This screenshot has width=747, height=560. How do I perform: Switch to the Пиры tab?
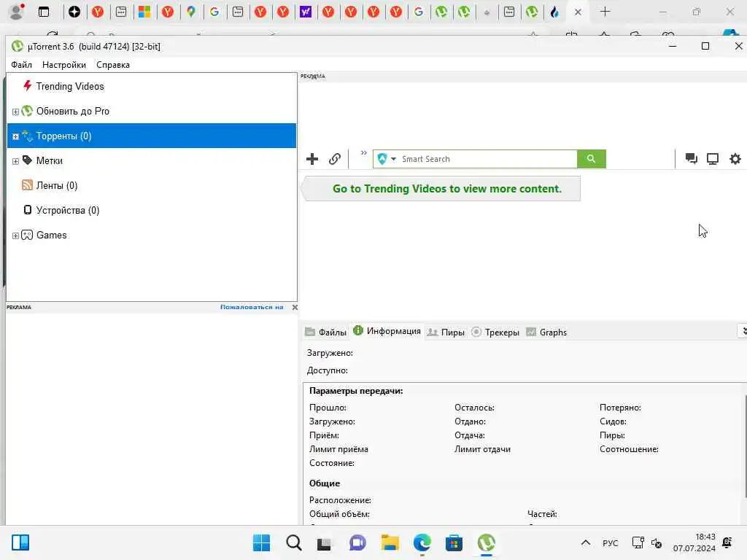pos(446,332)
